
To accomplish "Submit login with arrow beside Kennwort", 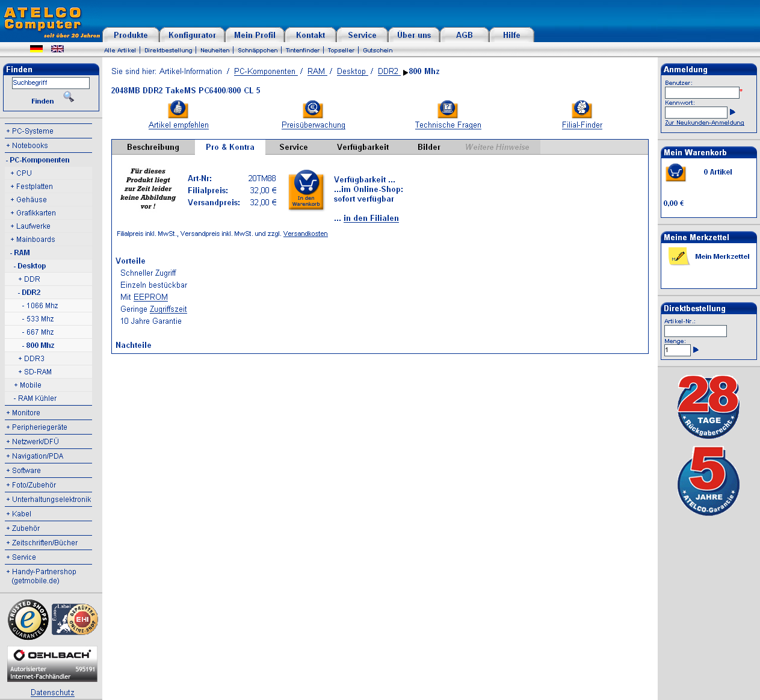I will [x=732, y=112].
